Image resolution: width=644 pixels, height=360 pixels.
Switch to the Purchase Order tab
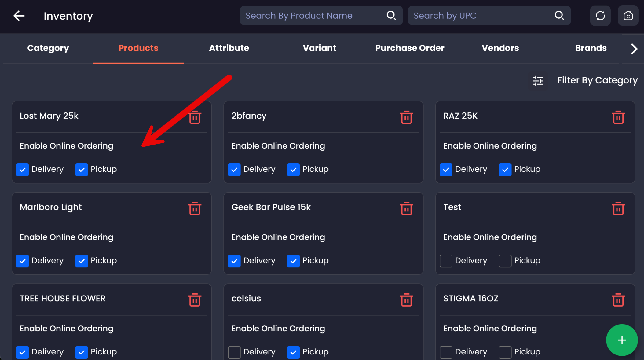coord(410,48)
